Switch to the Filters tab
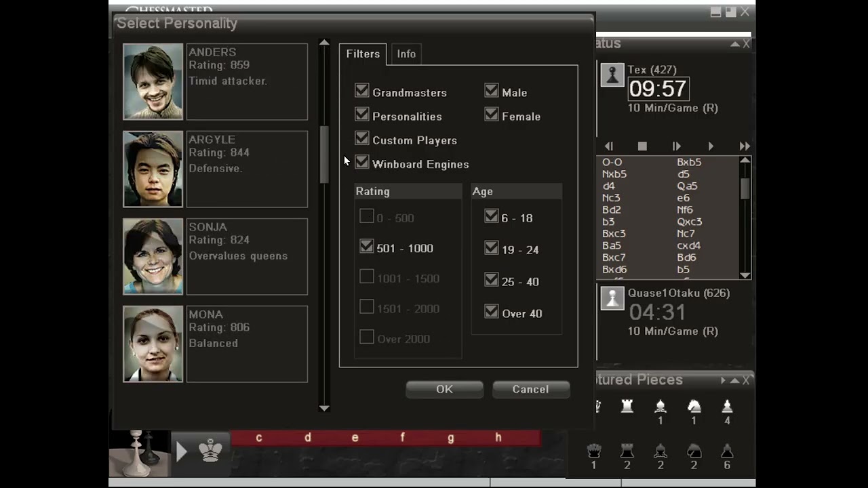The height and width of the screenshot is (488, 868). (x=363, y=54)
